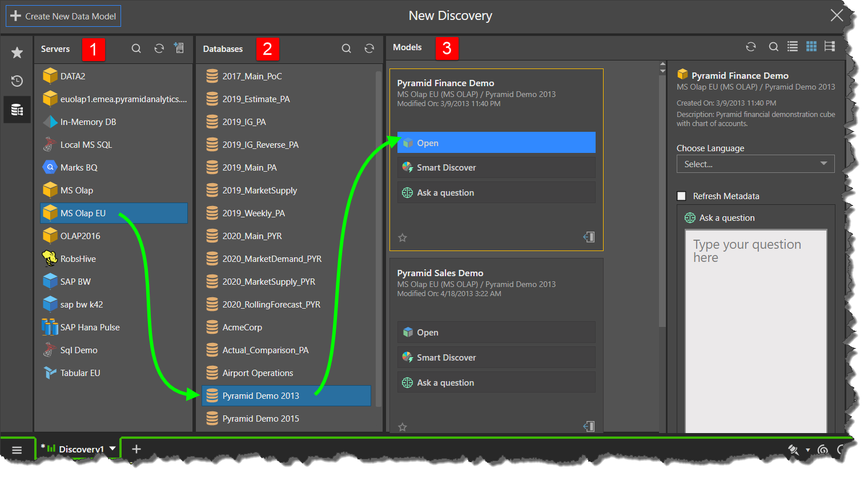Screen dimensions: 868x477
Task: Click the add server icon in Servers header
Action: point(179,48)
